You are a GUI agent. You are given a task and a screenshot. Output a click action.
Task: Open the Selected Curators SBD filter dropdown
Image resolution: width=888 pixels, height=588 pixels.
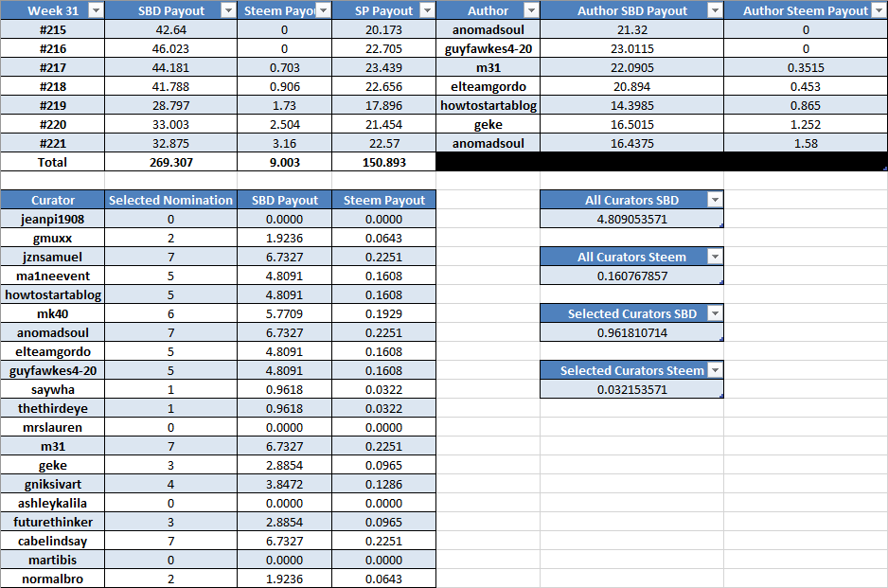coord(716,313)
